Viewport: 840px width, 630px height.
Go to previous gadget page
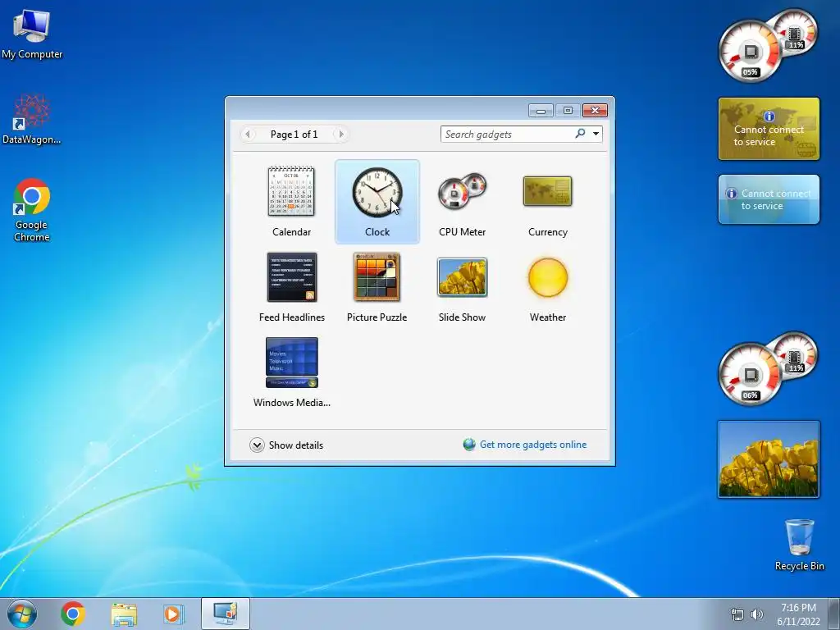click(x=248, y=134)
